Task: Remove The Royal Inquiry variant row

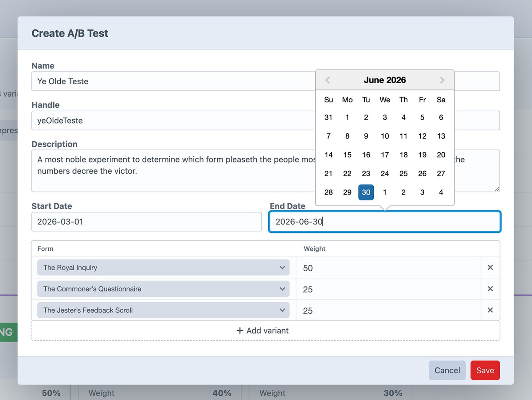Action: pyautogui.click(x=490, y=268)
